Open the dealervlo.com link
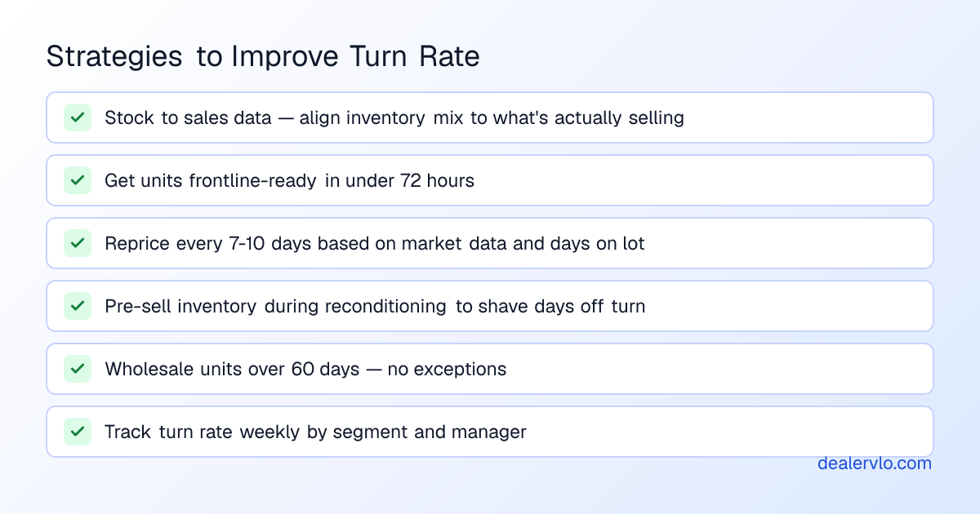Viewport: 980px width, 514px height. (x=875, y=463)
